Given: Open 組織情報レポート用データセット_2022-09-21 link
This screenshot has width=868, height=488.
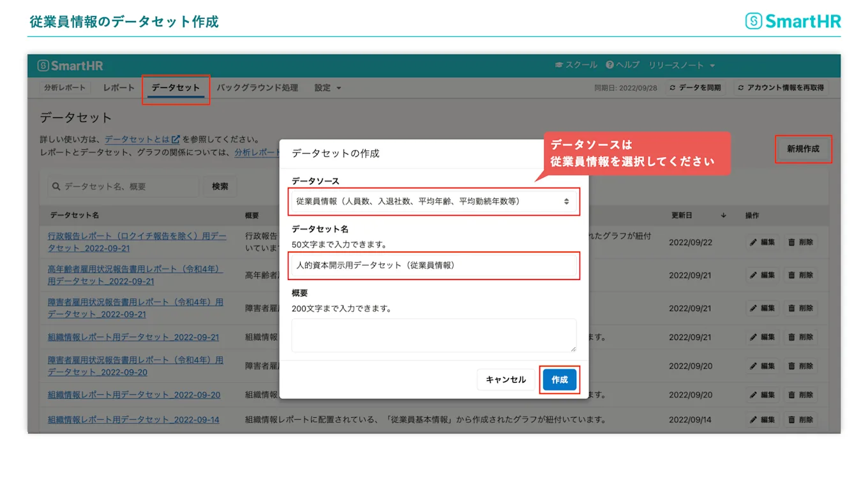Looking at the screenshot, I should pyautogui.click(x=133, y=337).
